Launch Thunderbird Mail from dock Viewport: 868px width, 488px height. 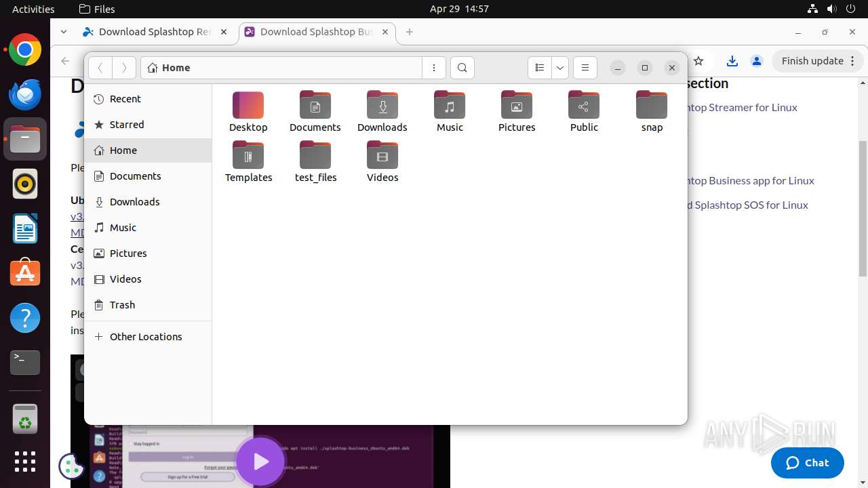tap(25, 94)
